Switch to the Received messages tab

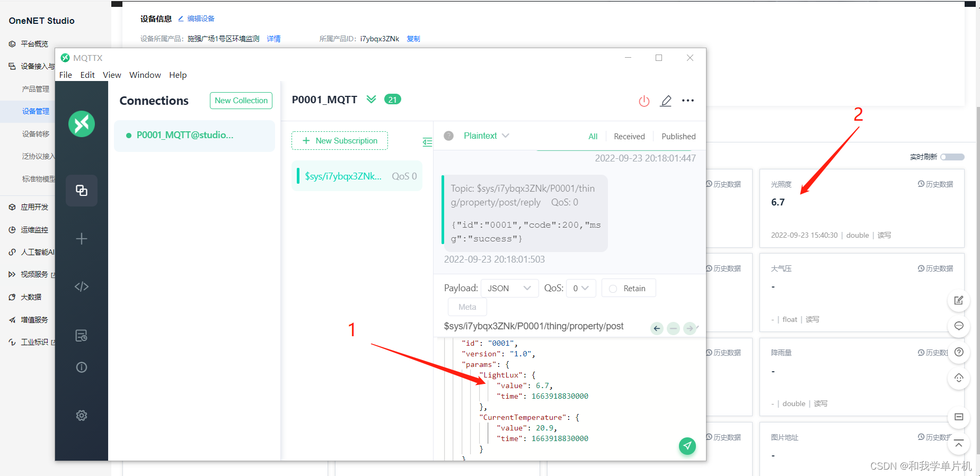(630, 136)
